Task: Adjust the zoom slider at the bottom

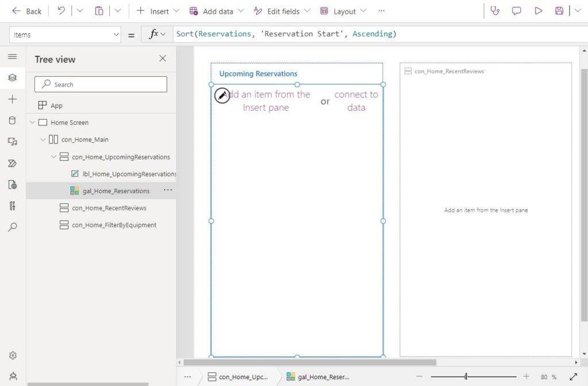Action: tap(465, 377)
